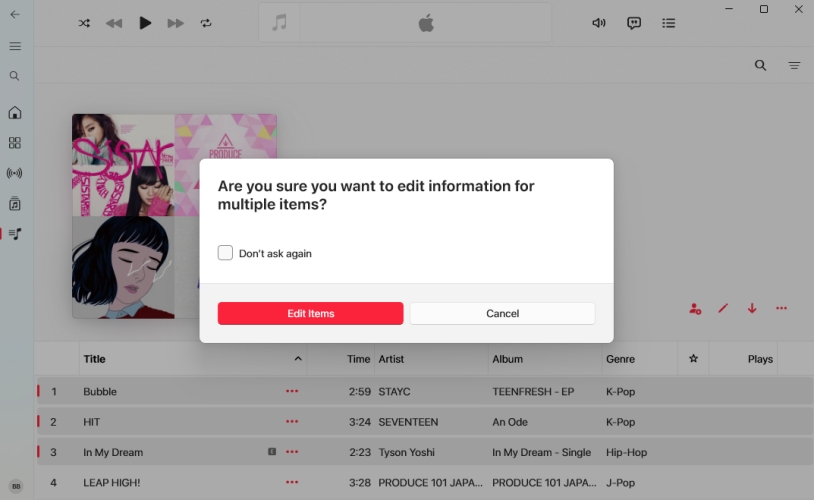The image size is (814, 500).
Task: Check the Don't ask again box
Action: 225,253
